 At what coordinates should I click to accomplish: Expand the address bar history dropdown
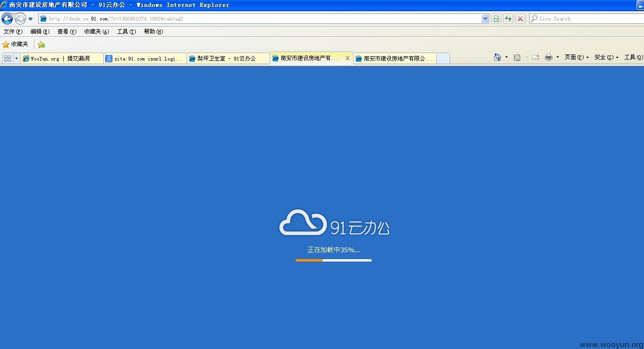(485, 19)
